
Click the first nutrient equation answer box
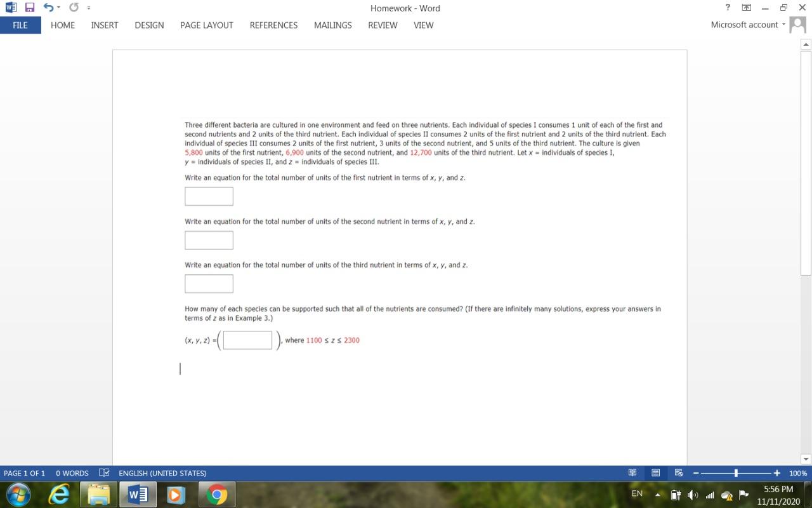click(x=208, y=196)
